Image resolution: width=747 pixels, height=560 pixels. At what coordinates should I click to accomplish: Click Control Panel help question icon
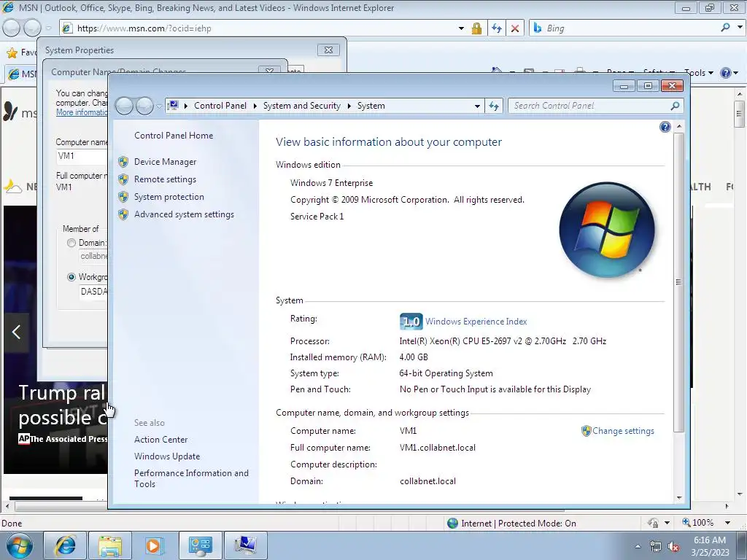[x=665, y=127]
